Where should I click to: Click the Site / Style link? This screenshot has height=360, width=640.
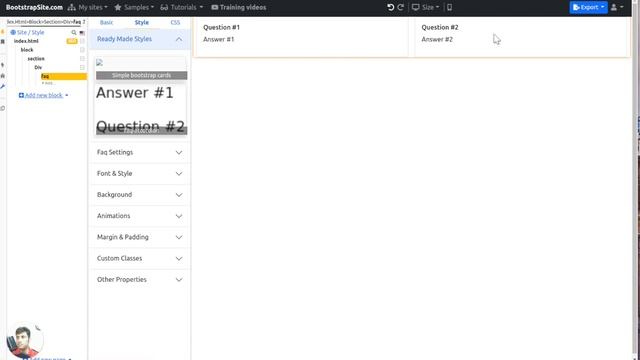pos(31,32)
